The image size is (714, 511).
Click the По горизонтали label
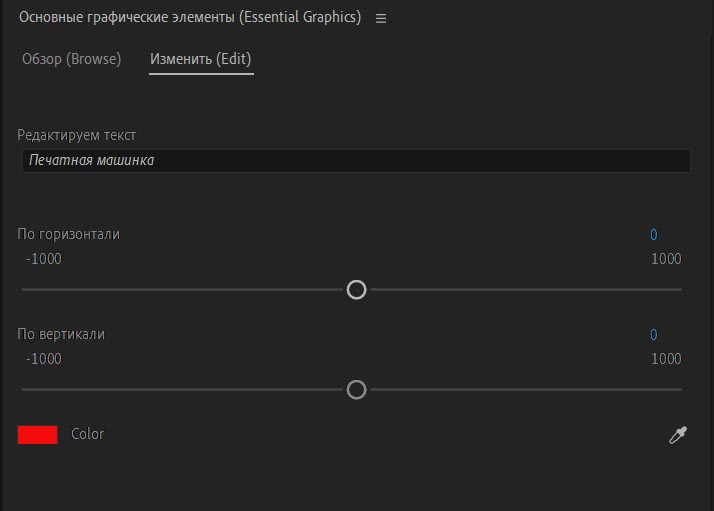68,234
